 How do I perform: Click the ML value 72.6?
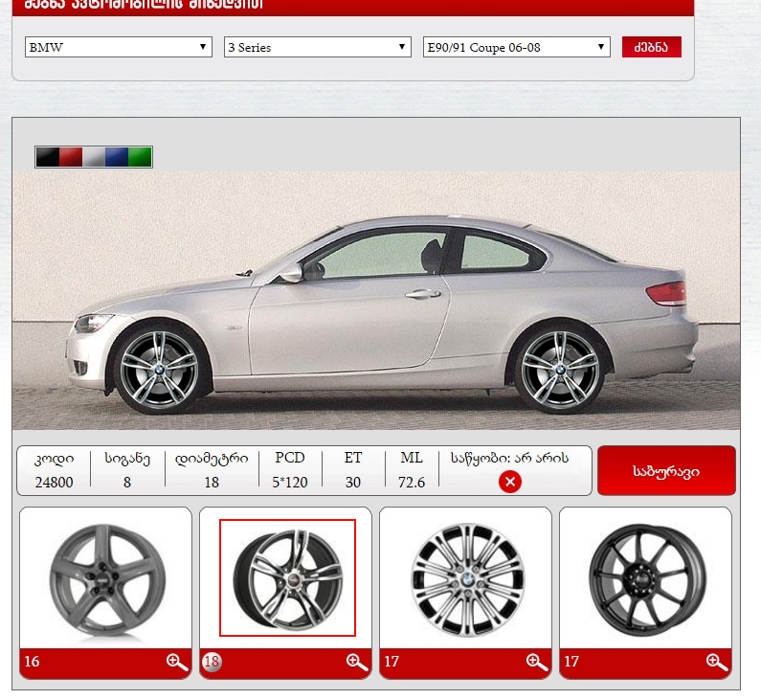[411, 482]
